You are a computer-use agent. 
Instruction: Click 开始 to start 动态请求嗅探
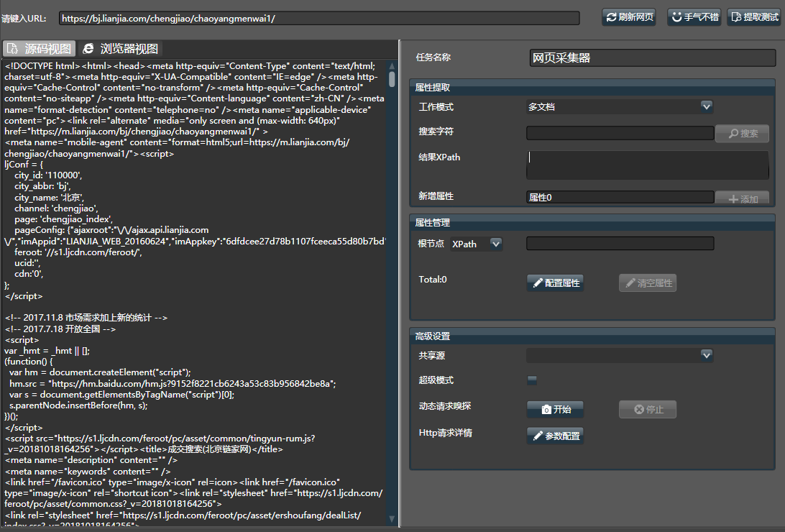click(x=555, y=409)
